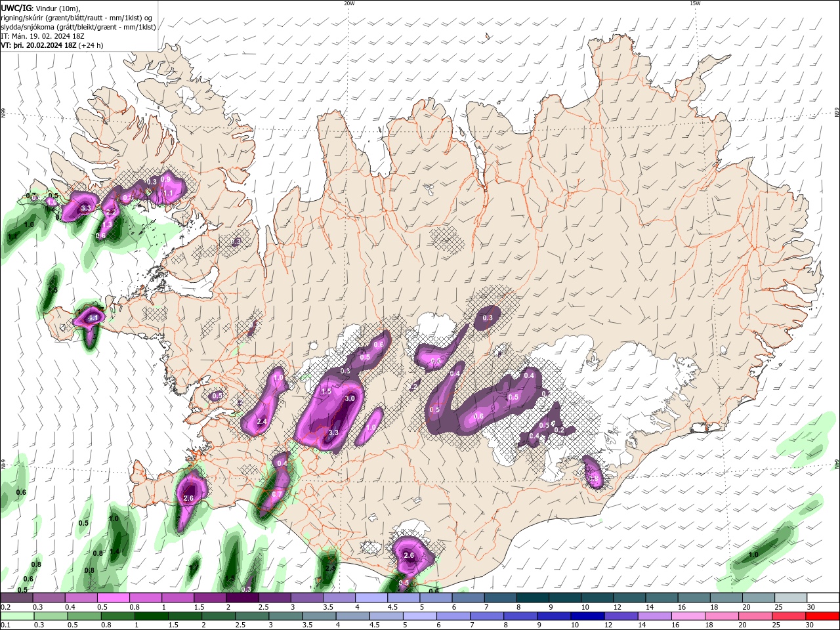Select the dark mauve swatch above label 0.2
This screenshot has width=840, height=630.
[16, 598]
